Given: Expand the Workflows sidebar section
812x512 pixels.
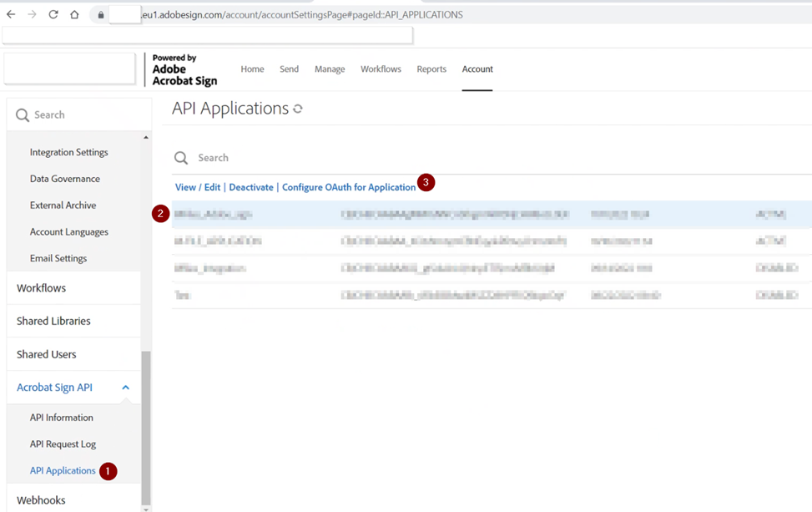Looking at the screenshot, I should 73,288.
